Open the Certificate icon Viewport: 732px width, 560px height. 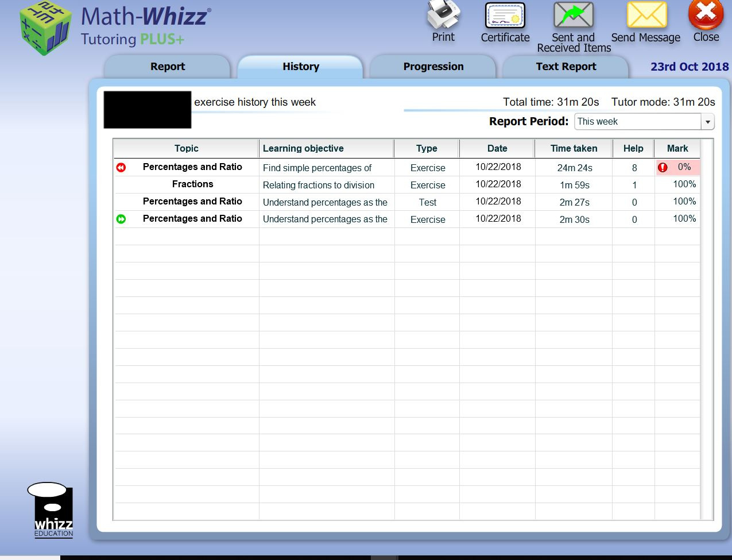pos(504,16)
